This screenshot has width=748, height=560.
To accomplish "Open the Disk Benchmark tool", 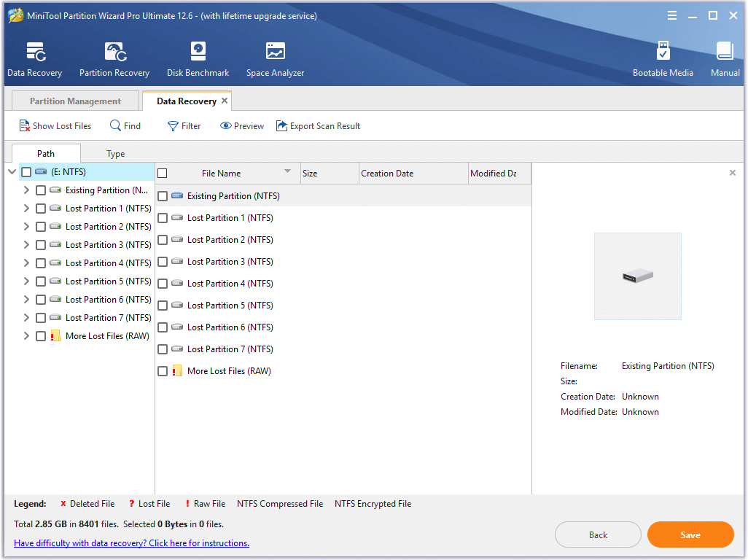I will click(198, 52).
